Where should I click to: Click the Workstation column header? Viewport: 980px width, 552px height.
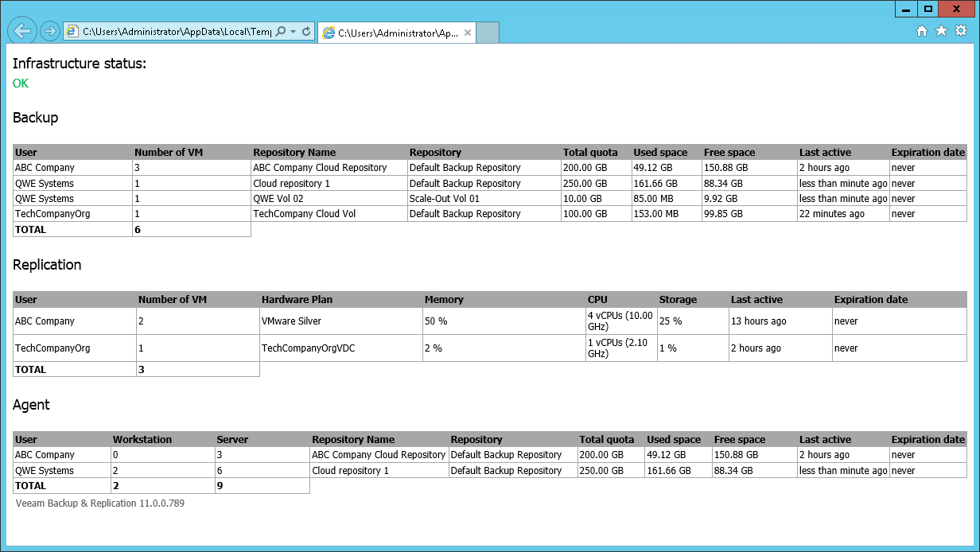[x=142, y=440]
